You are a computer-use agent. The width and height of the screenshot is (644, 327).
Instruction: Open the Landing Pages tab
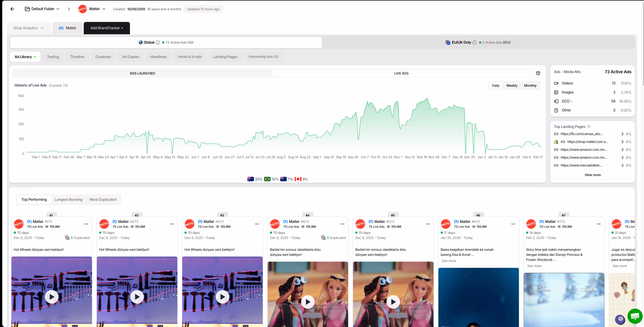tap(225, 57)
